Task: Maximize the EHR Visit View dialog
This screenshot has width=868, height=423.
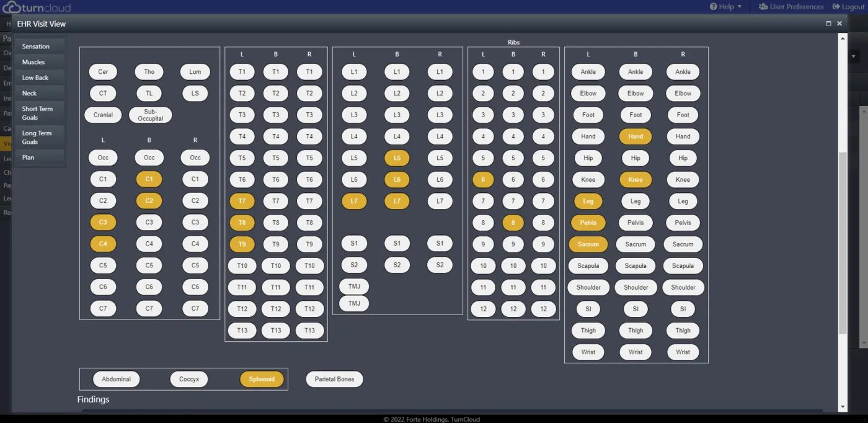Action: tap(829, 24)
